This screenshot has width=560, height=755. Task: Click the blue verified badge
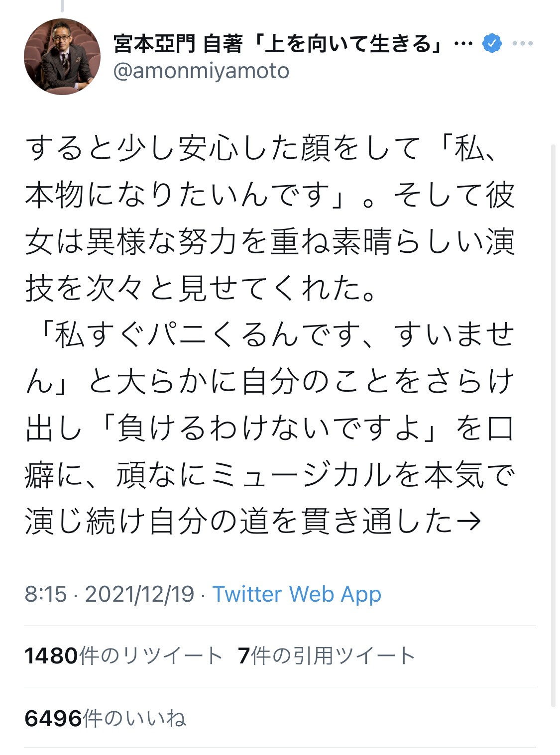point(492,44)
